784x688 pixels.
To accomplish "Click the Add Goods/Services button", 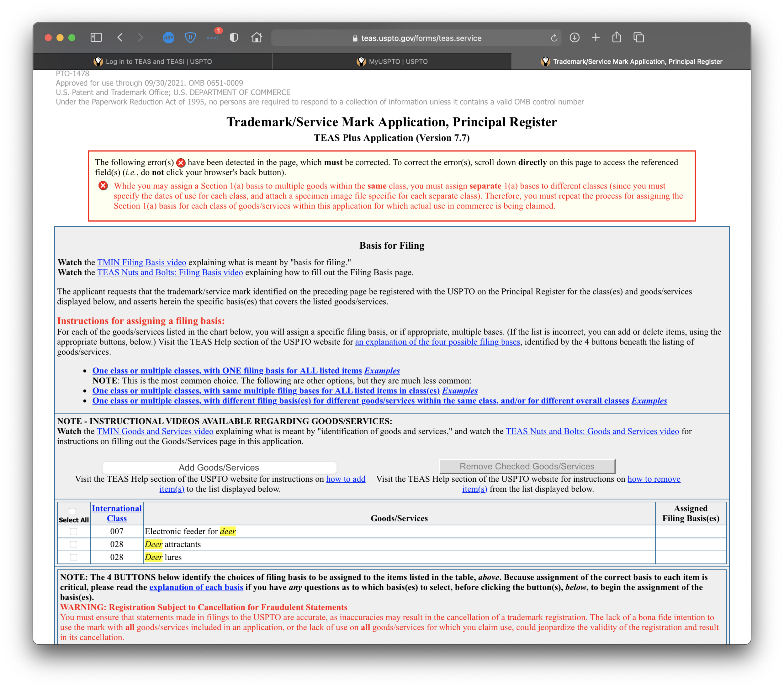I will click(x=219, y=468).
